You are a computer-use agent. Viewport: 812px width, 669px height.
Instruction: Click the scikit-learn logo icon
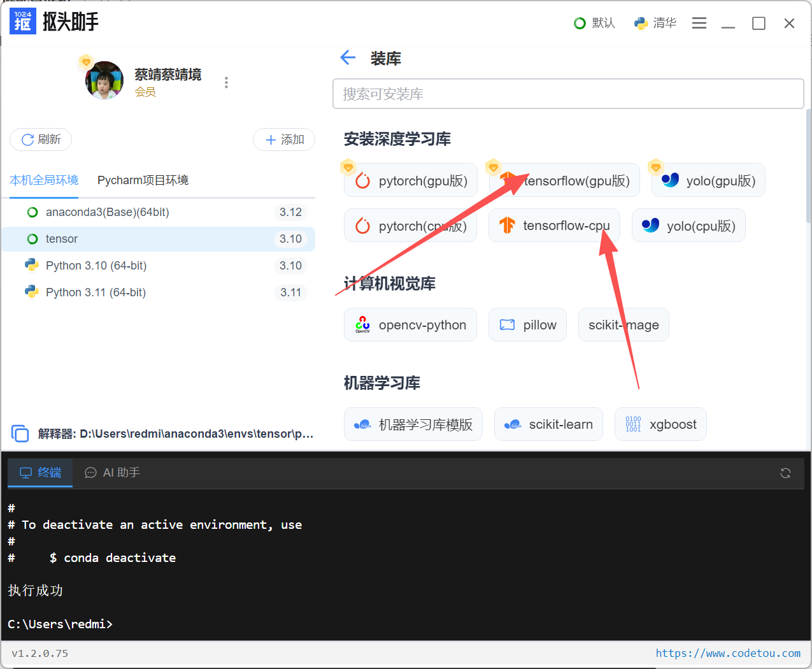[x=513, y=424]
